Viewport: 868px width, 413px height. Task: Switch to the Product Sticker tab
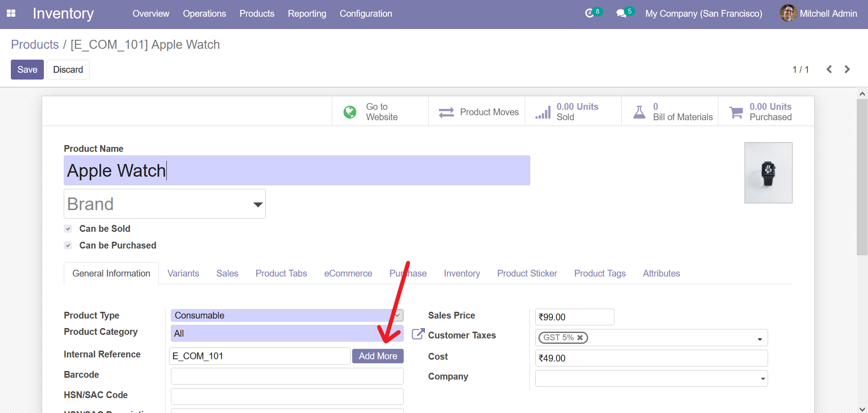tap(527, 273)
